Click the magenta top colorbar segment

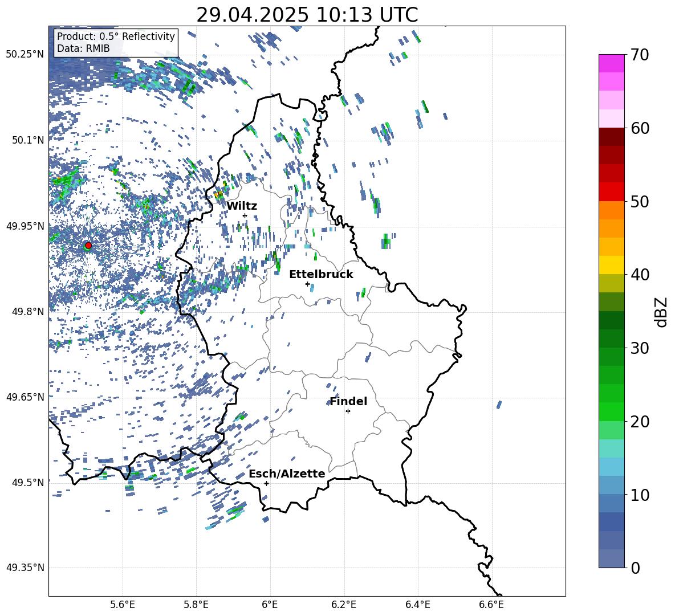612,63
